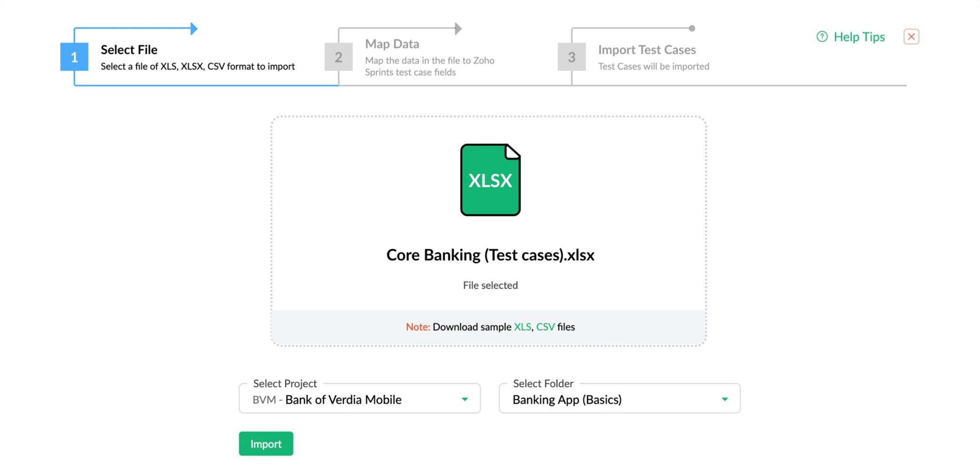Download the sample XLS file
The height and width of the screenshot is (470, 980).
[x=522, y=327]
